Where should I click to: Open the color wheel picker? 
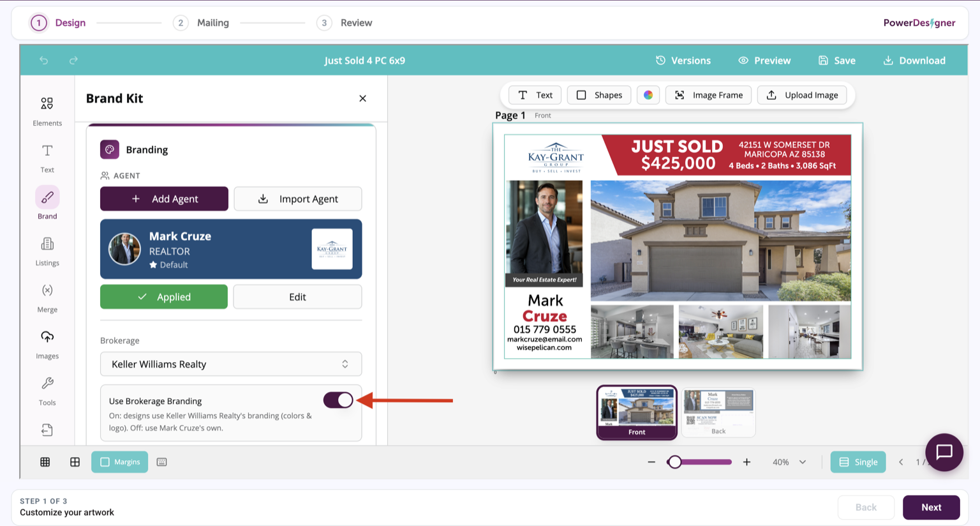coord(648,95)
